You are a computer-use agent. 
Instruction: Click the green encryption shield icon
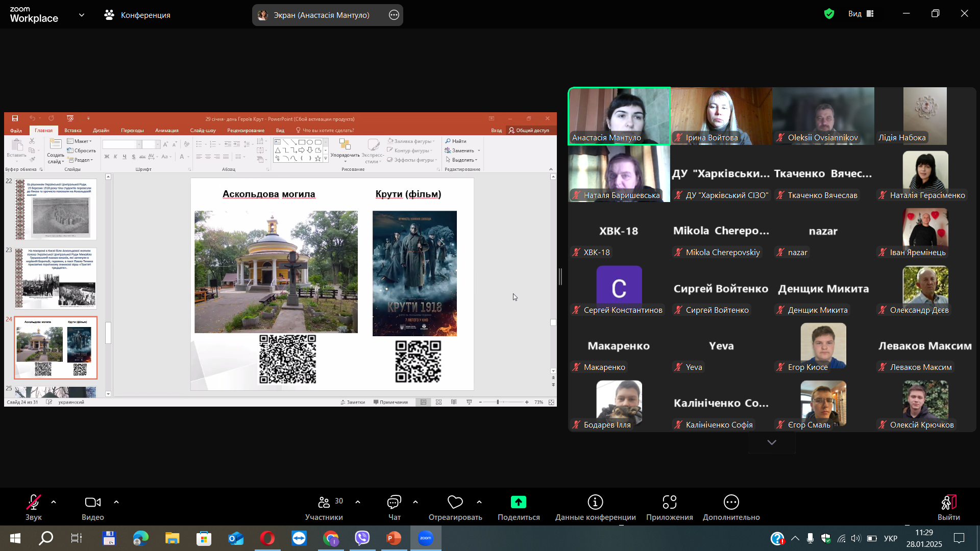pyautogui.click(x=829, y=14)
